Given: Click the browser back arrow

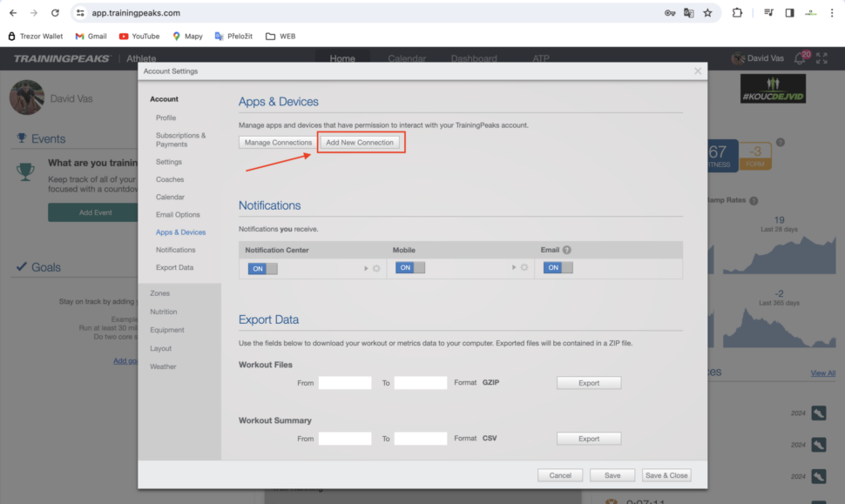Looking at the screenshot, I should pyautogui.click(x=13, y=13).
